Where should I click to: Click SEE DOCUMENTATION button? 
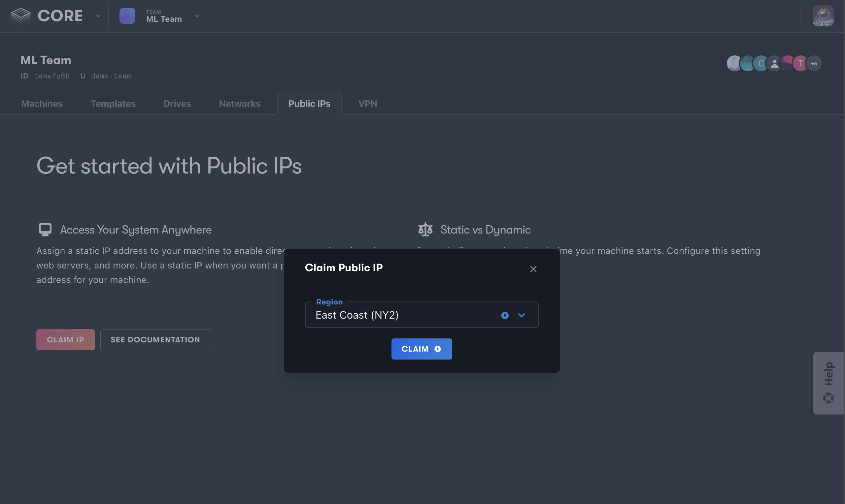(155, 340)
